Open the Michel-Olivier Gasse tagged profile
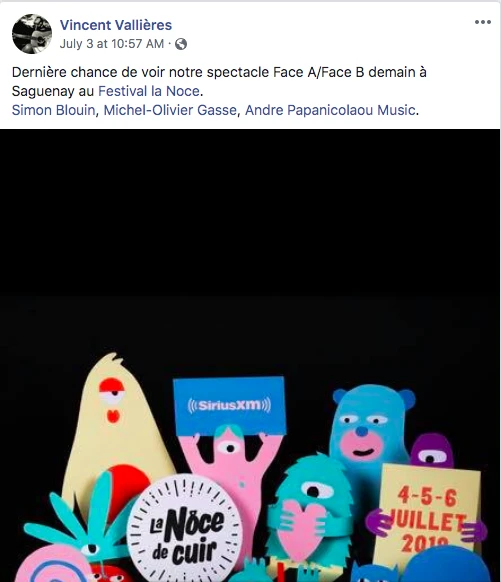Screen dimensions: 501x582 tap(170, 110)
